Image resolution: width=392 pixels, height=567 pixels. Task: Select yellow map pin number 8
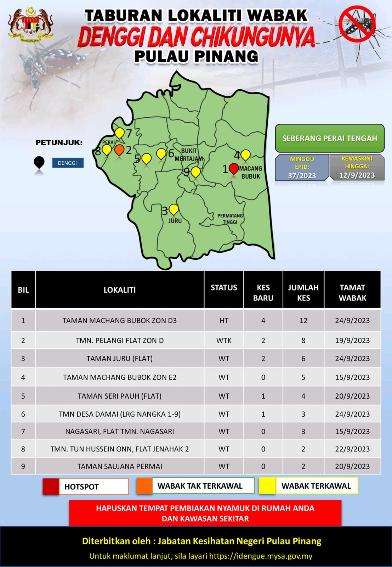(107, 150)
